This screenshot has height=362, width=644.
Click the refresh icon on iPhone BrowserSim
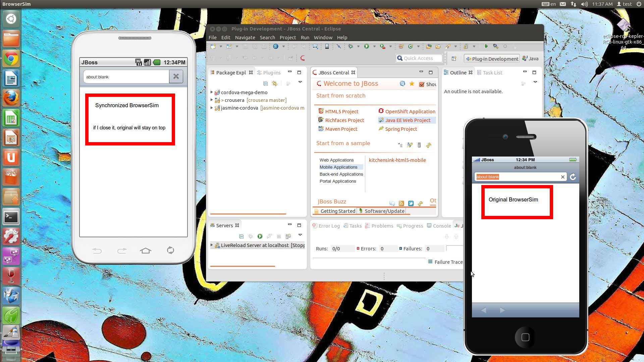(573, 177)
